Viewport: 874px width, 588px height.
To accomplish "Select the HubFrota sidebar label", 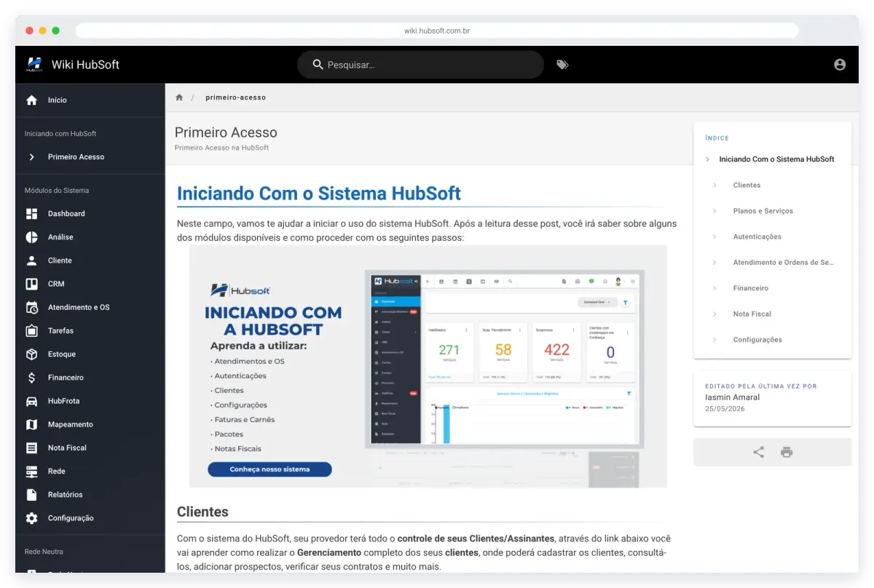I will tap(64, 401).
